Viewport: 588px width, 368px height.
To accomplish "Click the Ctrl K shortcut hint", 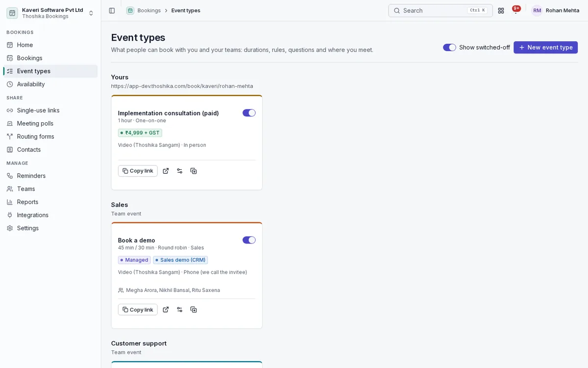I will (x=477, y=10).
